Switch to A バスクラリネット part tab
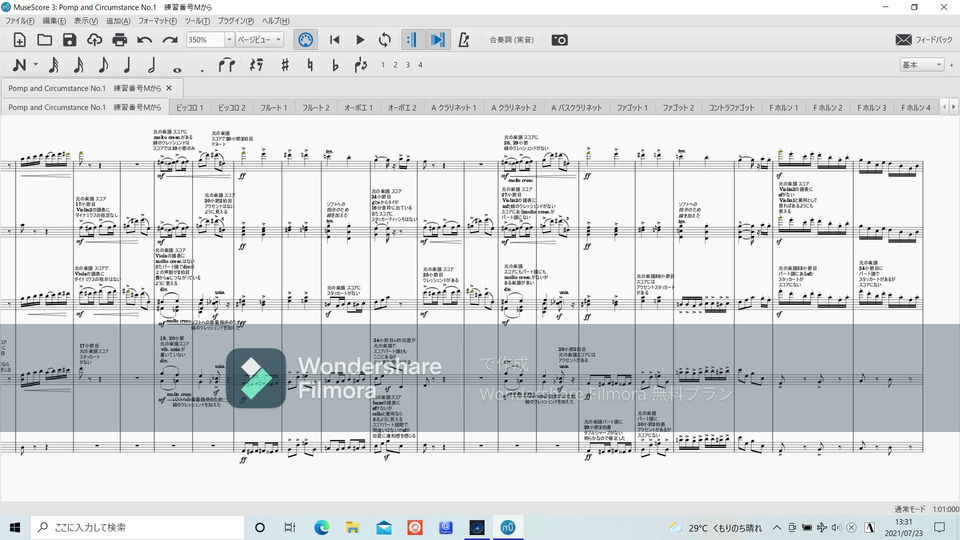The height and width of the screenshot is (540, 960). pos(577,107)
